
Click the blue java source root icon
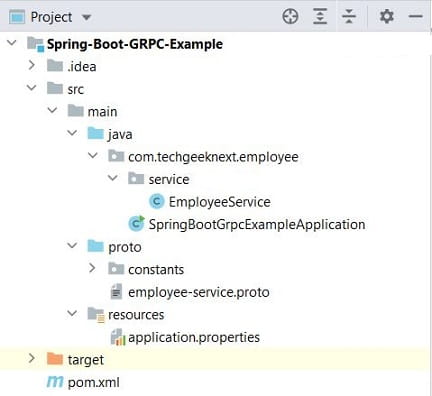pyautogui.click(x=96, y=133)
